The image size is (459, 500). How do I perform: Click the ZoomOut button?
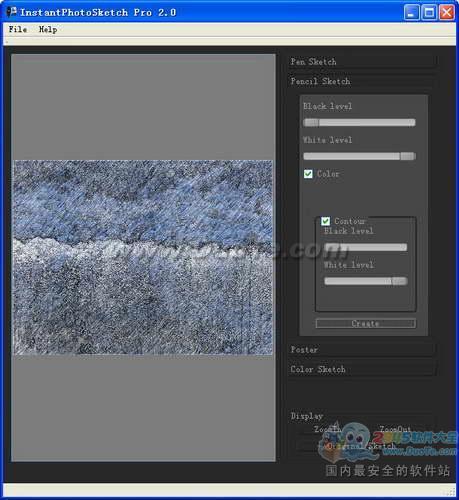click(x=395, y=429)
